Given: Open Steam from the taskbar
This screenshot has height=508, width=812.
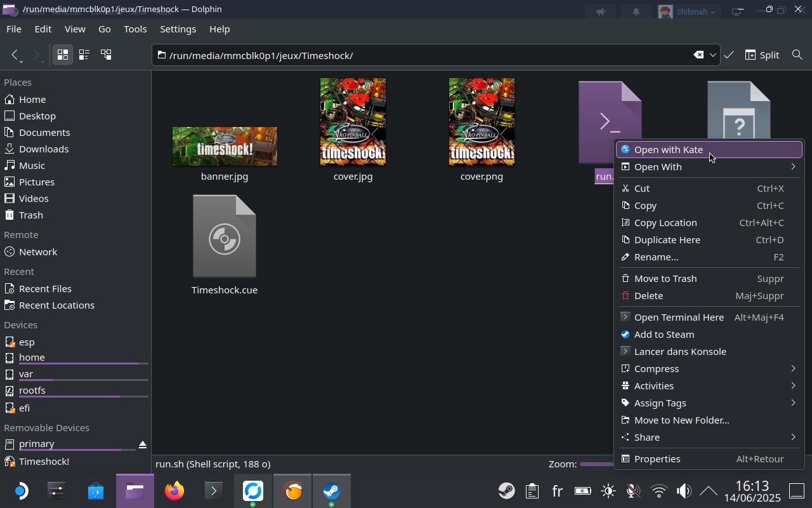Looking at the screenshot, I should (332, 491).
